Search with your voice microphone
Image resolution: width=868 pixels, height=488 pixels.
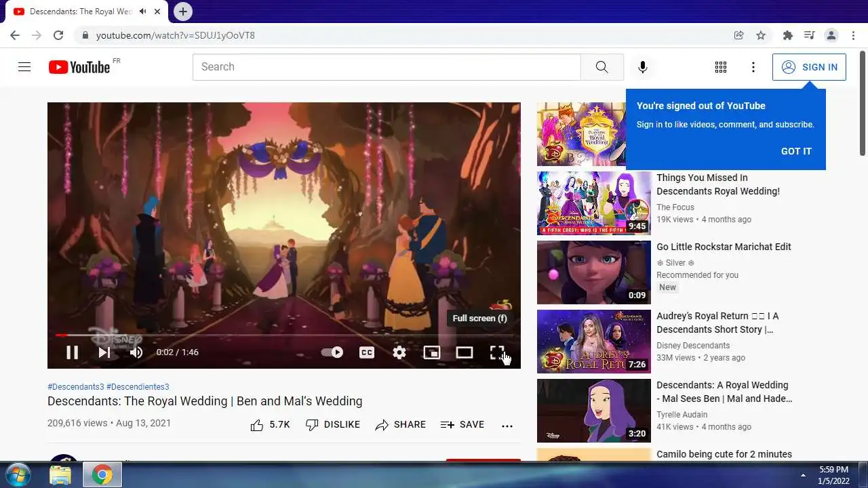point(643,67)
